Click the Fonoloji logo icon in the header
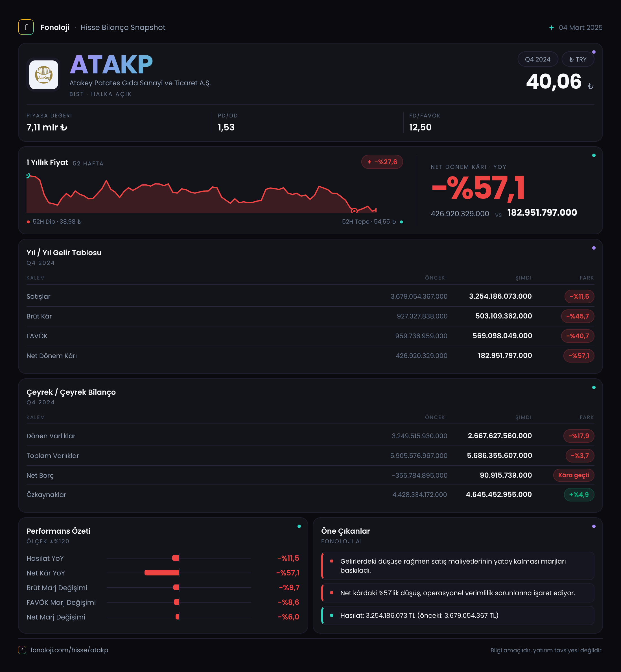621x672 pixels. coord(26,27)
